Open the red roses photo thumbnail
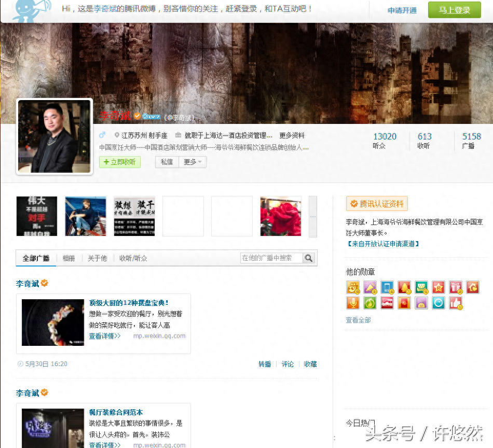Screen dimensions: 493x448 pos(280,216)
